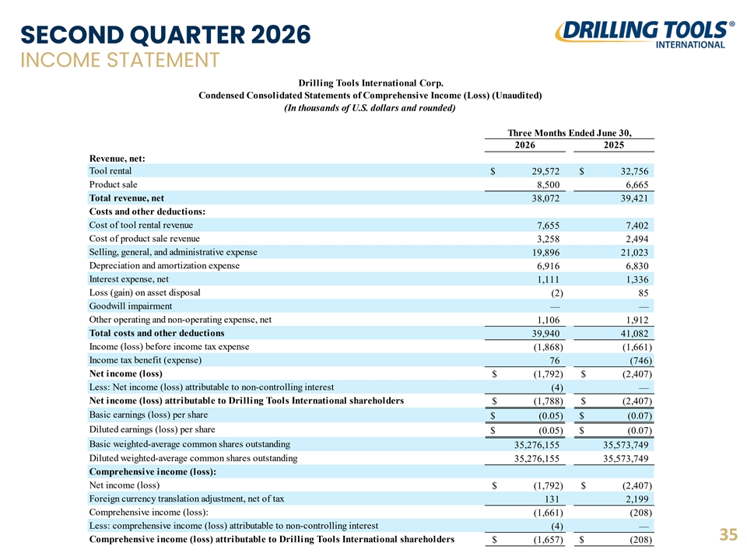Screen dimensions: 747x560
Task: Select the "Goodwill impairment" row label
Action: (x=131, y=306)
